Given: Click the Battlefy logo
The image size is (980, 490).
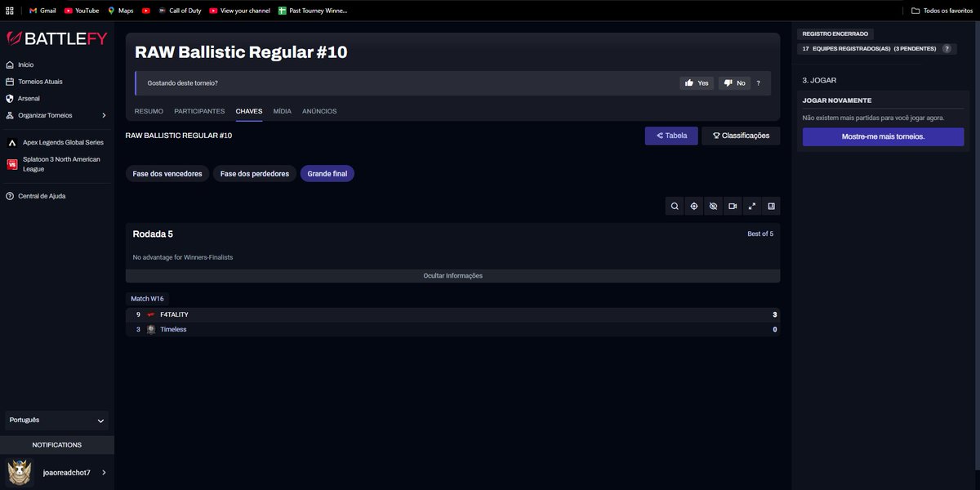Looking at the screenshot, I should coord(57,38).
